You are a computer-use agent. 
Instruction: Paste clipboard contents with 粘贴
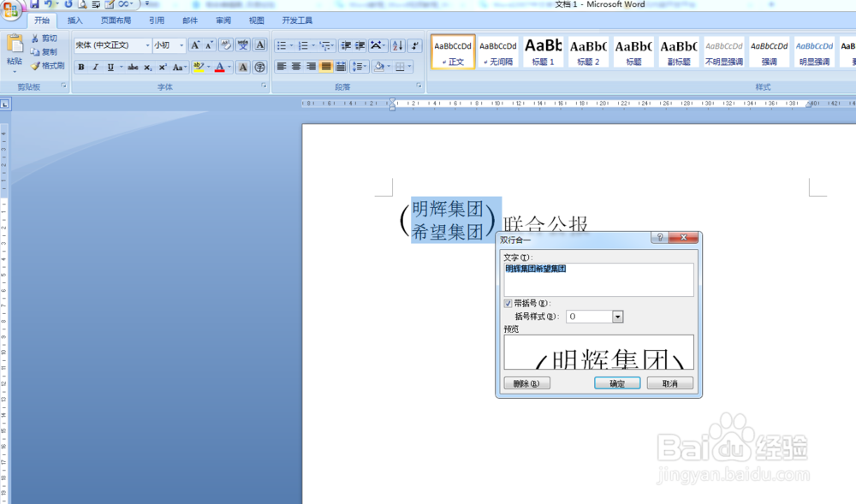tap(15, 52)
